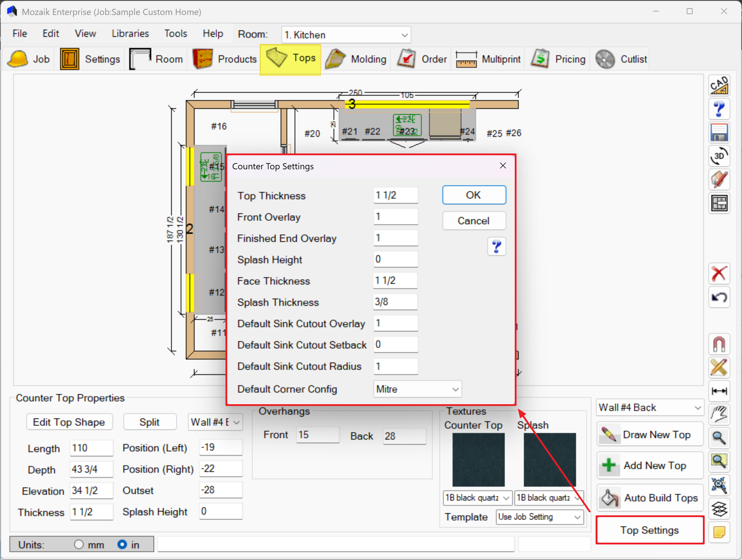Open the Tools menu
This screenshot has width=742, height=560.
(x=176, y=34)
